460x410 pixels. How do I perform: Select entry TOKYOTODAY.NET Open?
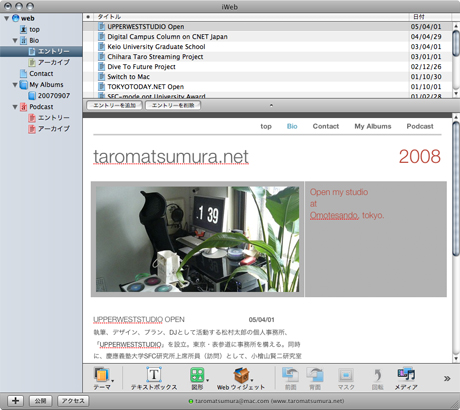click(267, 87)
